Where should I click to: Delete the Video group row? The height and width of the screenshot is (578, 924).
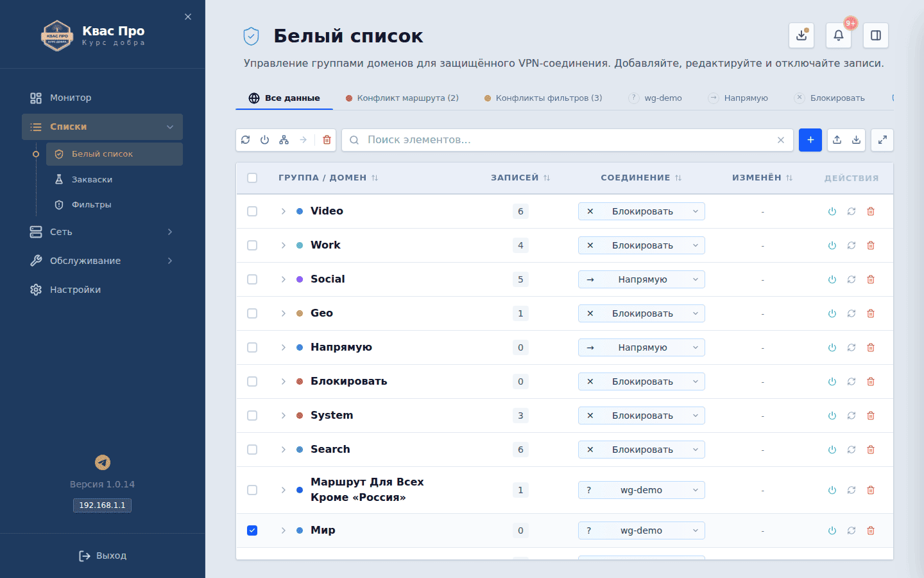click(x=871, y=211)
